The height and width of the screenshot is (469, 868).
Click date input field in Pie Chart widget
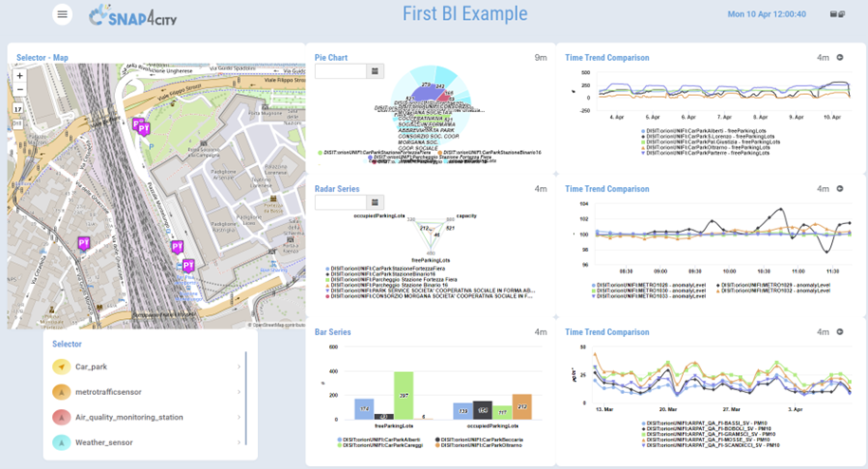(x=341, y=71)
